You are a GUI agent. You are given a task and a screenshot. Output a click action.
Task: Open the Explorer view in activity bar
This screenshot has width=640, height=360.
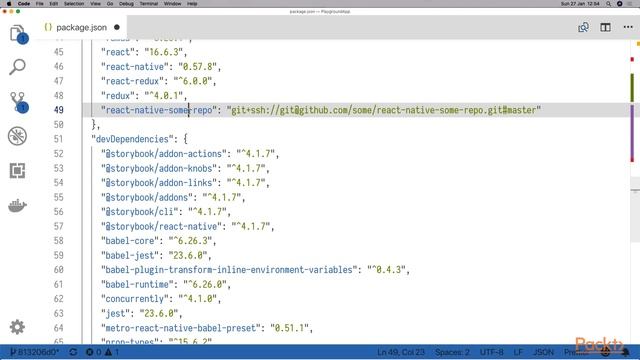(18, 34)
